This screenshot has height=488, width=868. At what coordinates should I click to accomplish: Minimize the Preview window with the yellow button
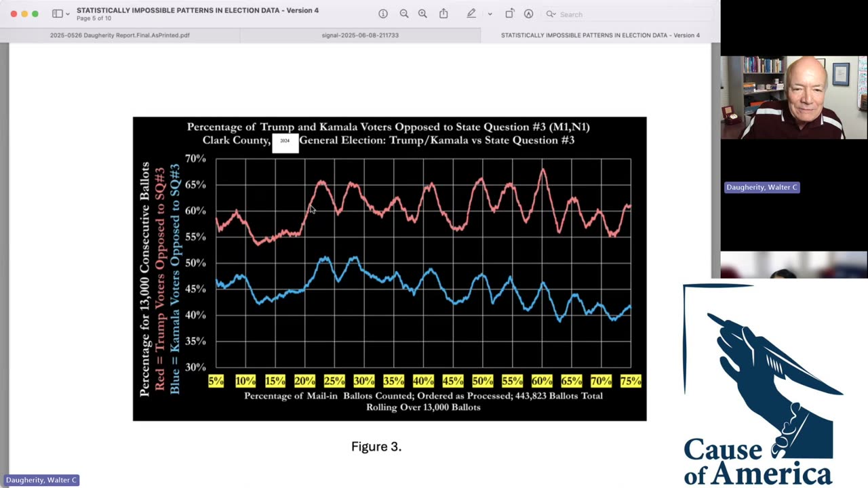[x=24, y=14]
